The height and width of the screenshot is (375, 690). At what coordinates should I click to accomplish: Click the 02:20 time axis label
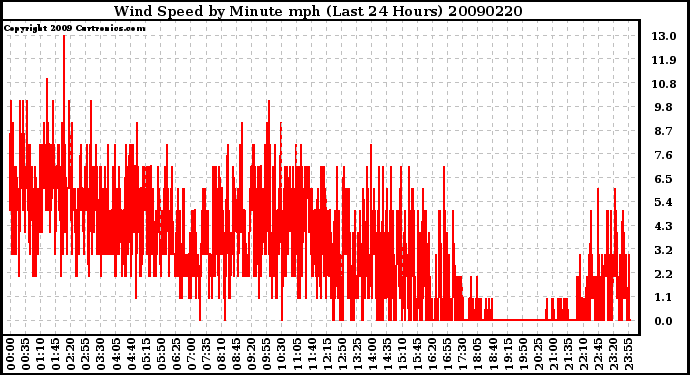[71, 354]
